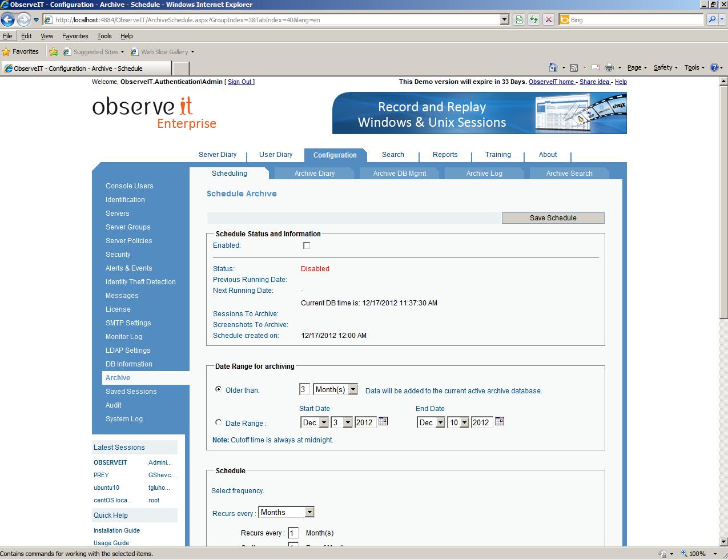Open the ObserveIT home link

coord(552,82)
